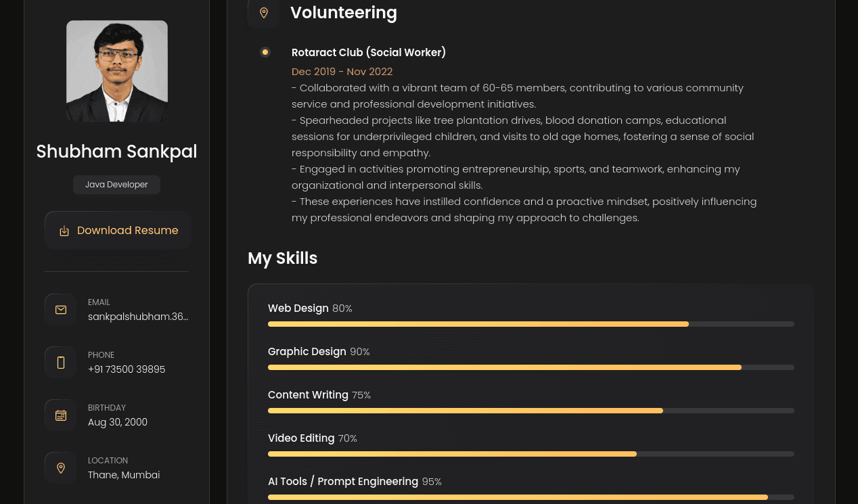Image resolution: width=858 pixels, height=504 pixels.
Task: Click the birthday calendar icon
Action: click(x=61, y=415)
